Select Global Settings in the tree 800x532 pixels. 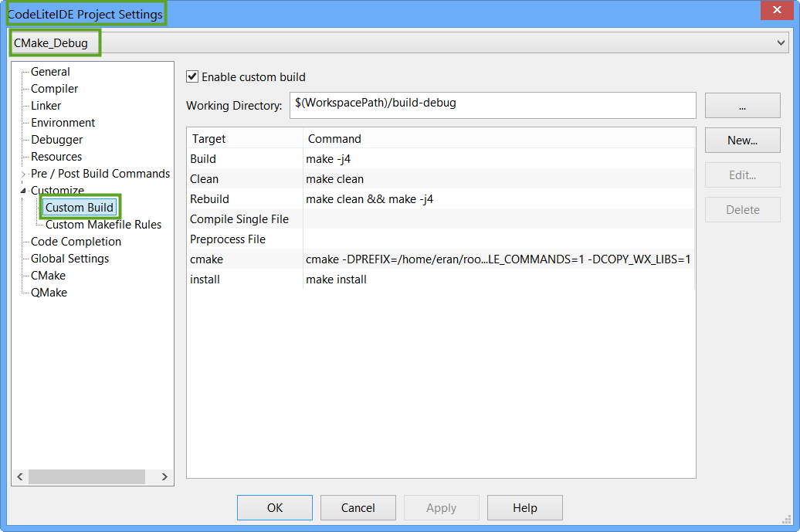(70, 259)
